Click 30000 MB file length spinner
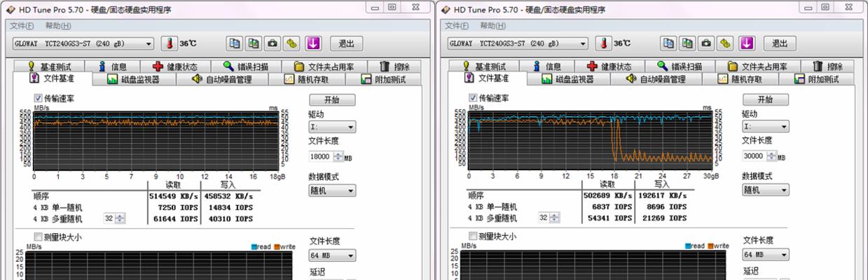The height and width of the screenshot is (280, 868). tap(772, 157)
